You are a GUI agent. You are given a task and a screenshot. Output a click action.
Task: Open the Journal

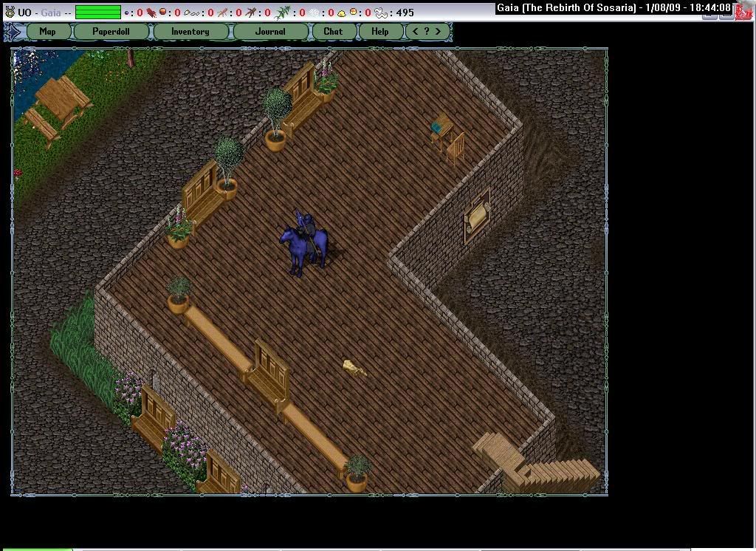(270, 31)
